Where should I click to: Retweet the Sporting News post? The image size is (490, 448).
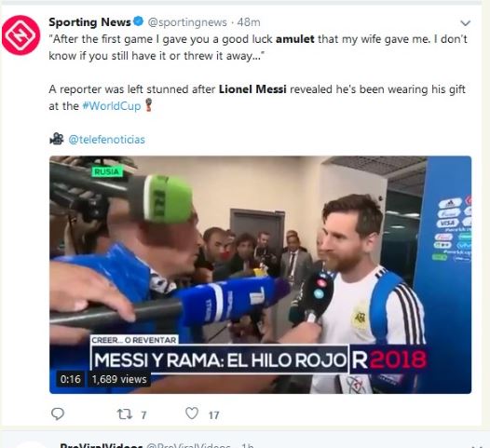tap(125, 414)
